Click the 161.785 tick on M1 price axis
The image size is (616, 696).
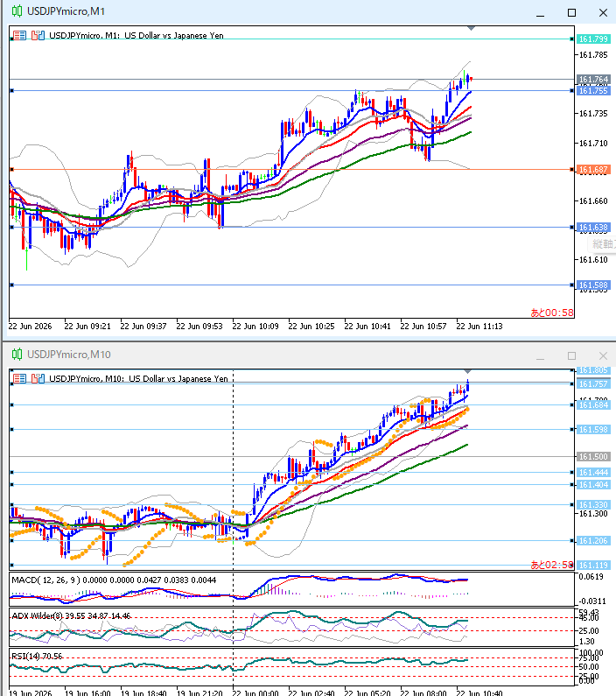[x=593, y=55]
